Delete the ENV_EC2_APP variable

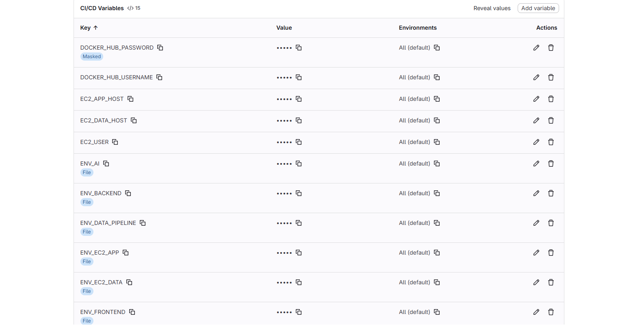tap(551, 253)
